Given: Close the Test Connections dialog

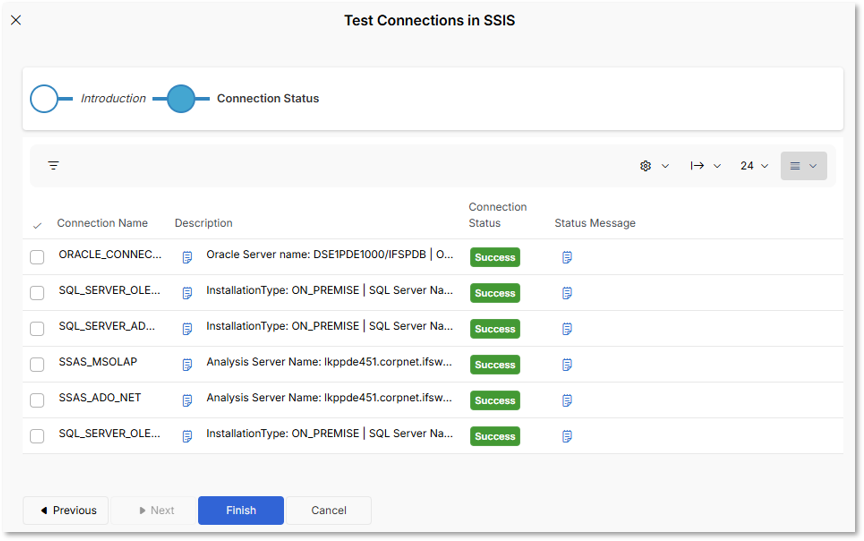Looking at the screenshot, I should click(x=16, y=20).
